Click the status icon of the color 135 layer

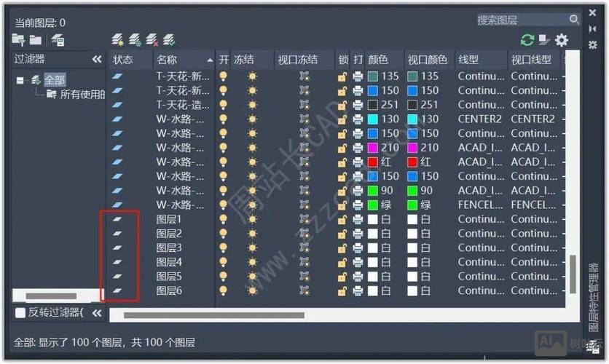117,76
